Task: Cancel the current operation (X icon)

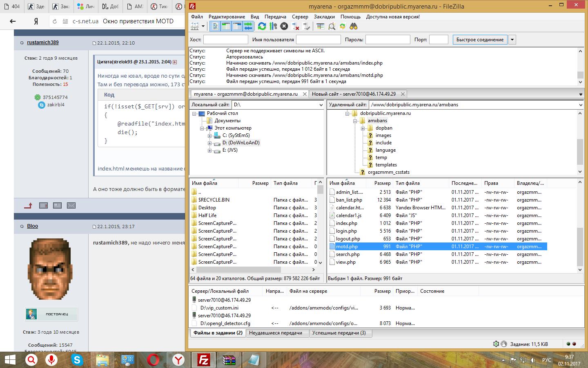Action: (x=284, y=26)
